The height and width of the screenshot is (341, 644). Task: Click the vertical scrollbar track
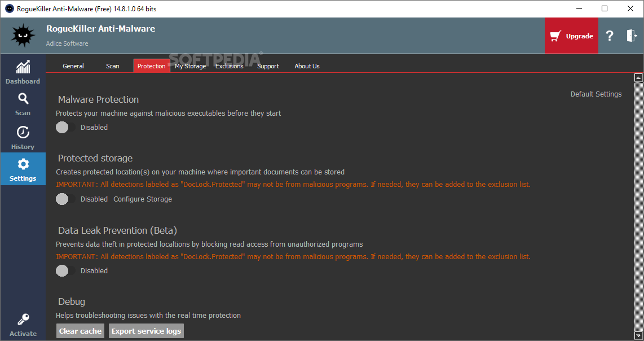[638, 207]
